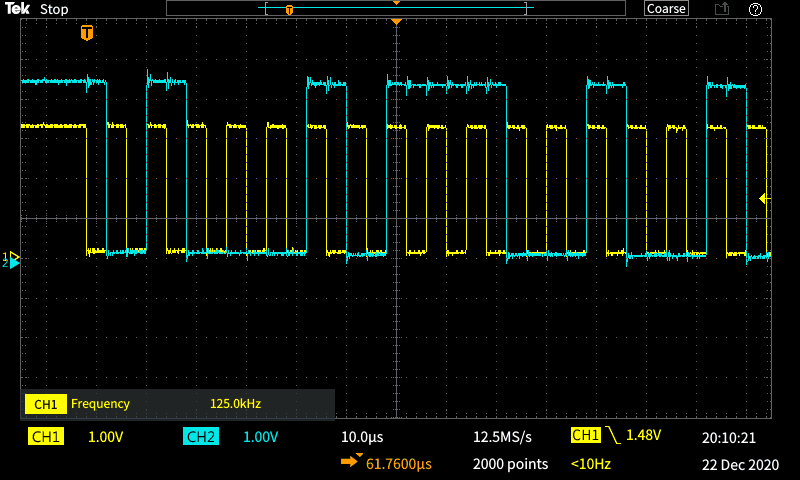The width and height of the screenshot is (800, 480).
Task: Click the falling edge trigger slope icon
Action: [613, 436]
